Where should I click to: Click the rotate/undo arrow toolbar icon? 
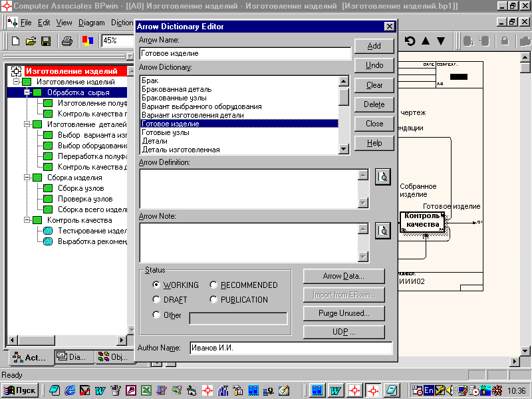coord(410,41)
